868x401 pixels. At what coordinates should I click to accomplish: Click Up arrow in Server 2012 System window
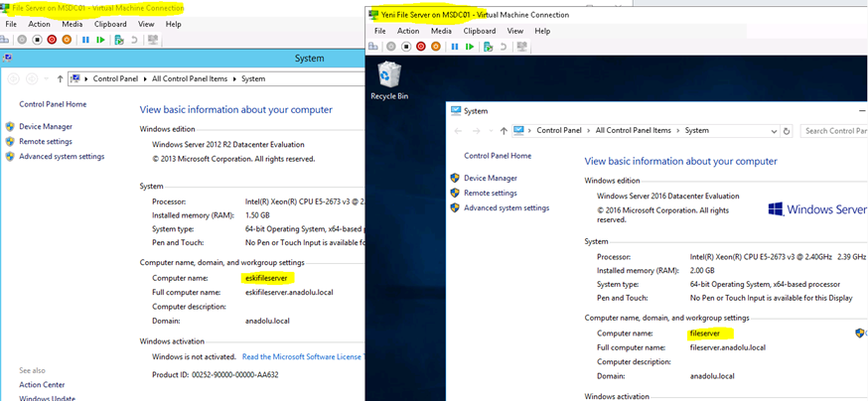(60, 79)
